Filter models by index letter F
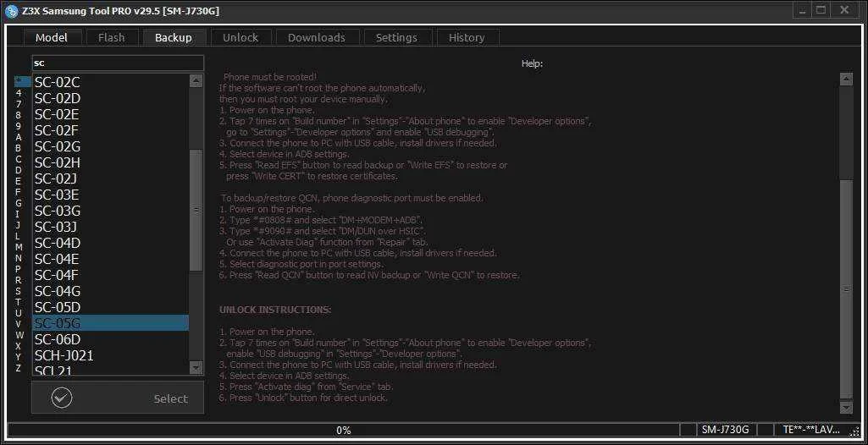Viewport: 868px width, 445px height. (x=19, y=192)
